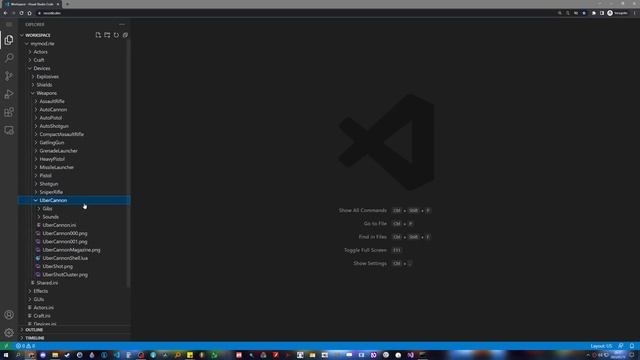The image size is (640, 360).
Task: Open UberCannon001.png file
Action: click(74, 242)
